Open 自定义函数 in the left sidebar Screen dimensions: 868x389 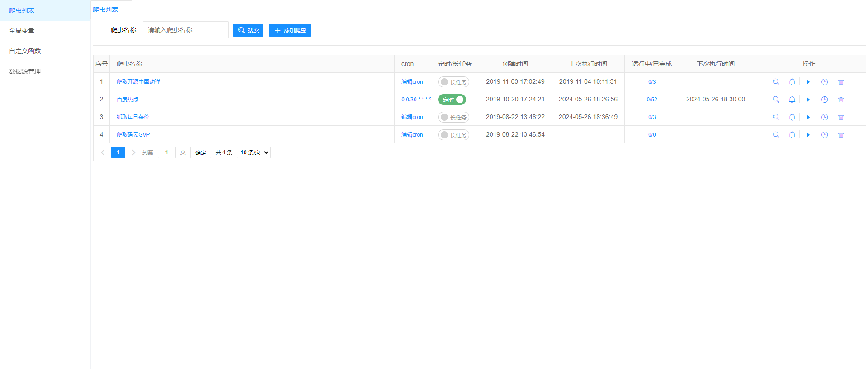45,51
